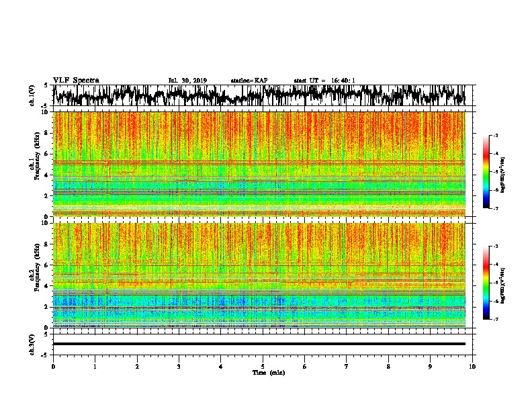The width and height of the screenshot is (532, 411).
Task: Click the "-7" tick on the ch.2 color bar
Action: [x=495, y=319]
